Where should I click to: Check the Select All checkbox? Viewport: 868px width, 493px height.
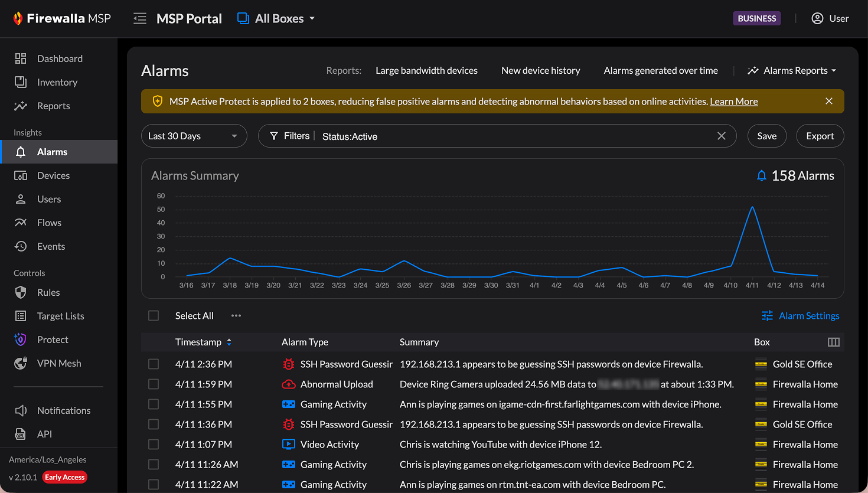(x=154, y=316)
